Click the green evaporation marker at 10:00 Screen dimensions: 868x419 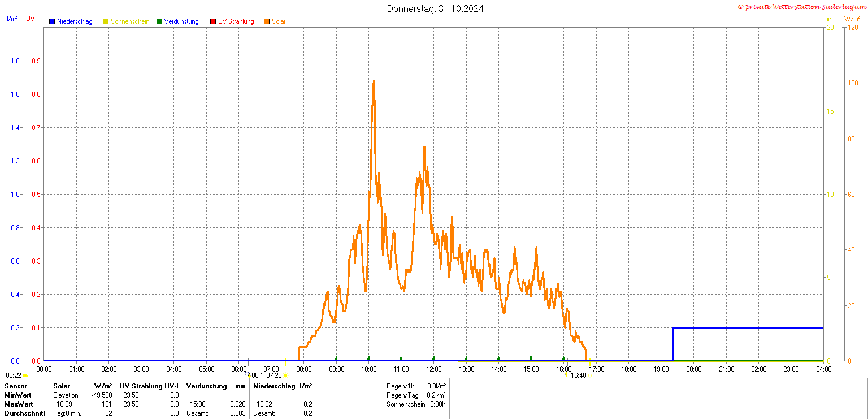pyautogui.click(x=368, y=358)
